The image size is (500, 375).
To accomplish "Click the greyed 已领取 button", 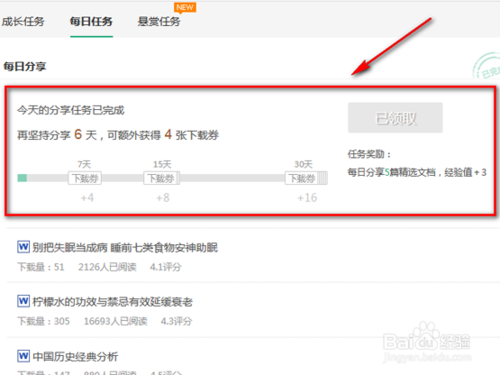I will 395,118.
